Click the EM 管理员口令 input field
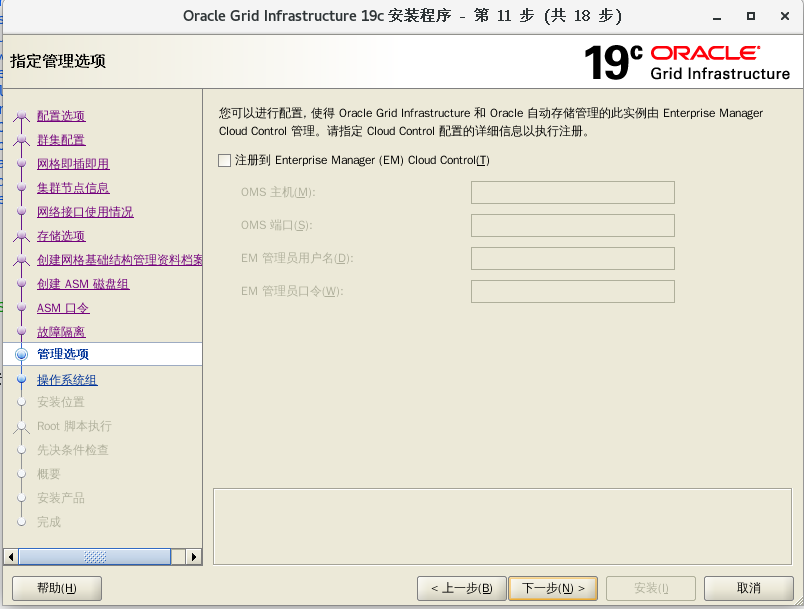The image size is (804, 609). pyautogui.click(x=573, y=291)
